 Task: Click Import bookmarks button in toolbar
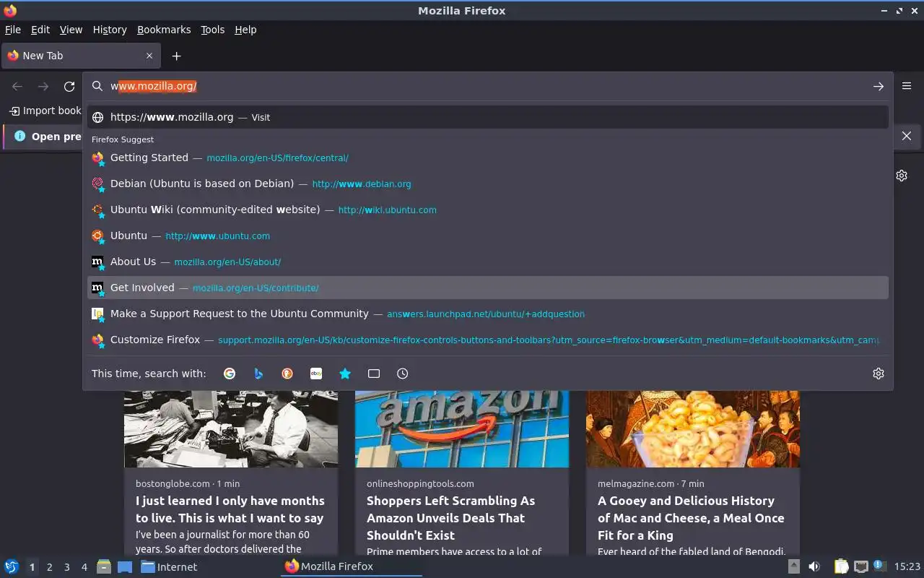point(45,111)
